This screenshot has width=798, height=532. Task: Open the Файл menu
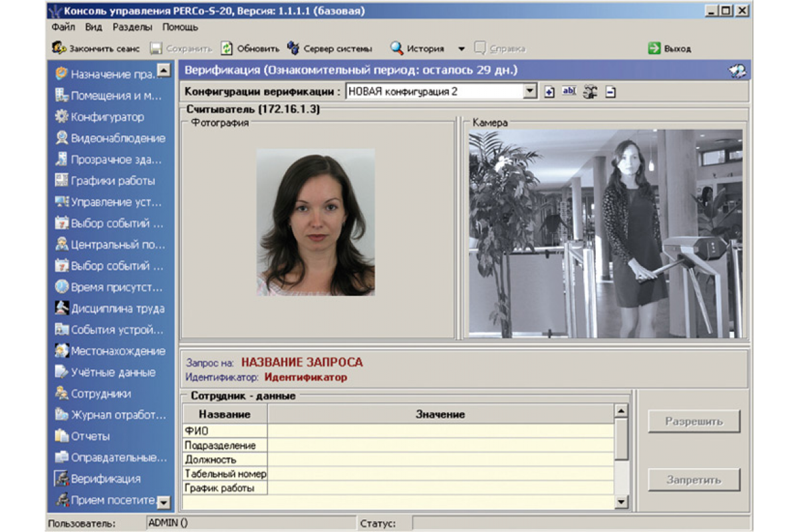click(x=63, y=27)
